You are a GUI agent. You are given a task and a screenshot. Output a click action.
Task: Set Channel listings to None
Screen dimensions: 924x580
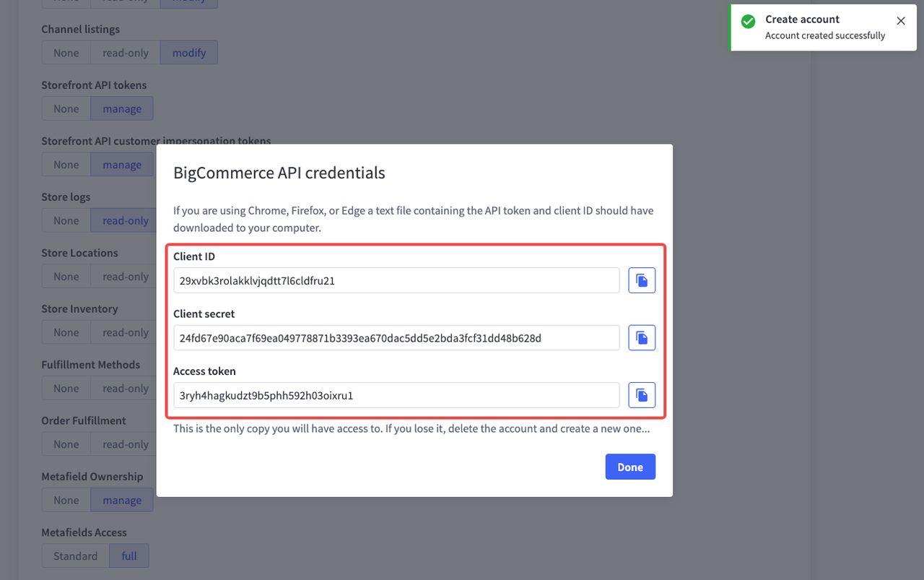[66, 53]
